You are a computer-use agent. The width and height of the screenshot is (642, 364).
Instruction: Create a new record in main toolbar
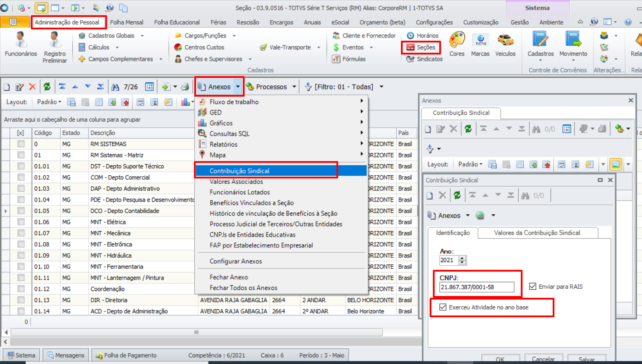coord(7,87)
